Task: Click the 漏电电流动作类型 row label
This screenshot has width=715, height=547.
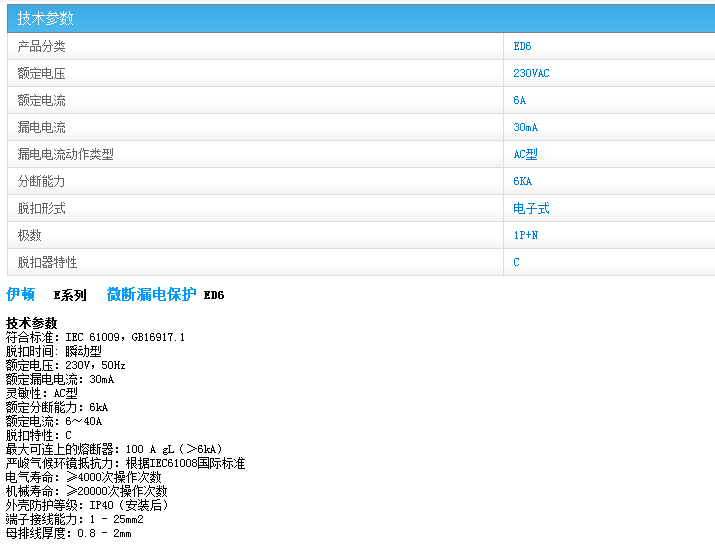Action: pyautogui.click(x=66, y=154)
